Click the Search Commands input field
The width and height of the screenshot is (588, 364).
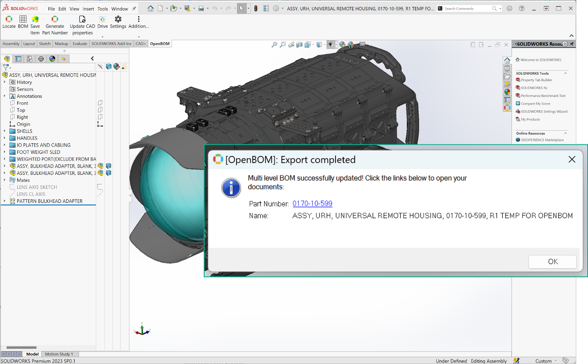point(467,8)
